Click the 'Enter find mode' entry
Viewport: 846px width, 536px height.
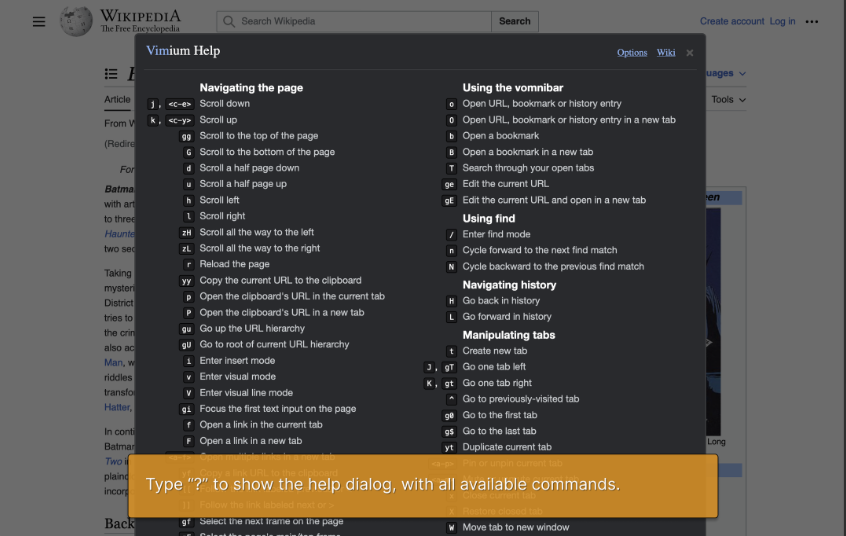point(496,234)
